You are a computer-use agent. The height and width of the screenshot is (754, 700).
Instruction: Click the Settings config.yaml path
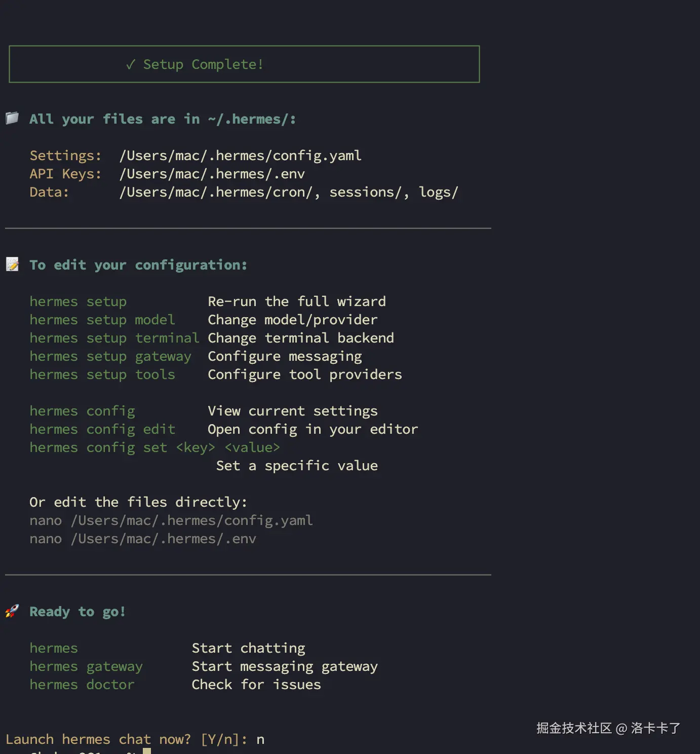(241, 156)
